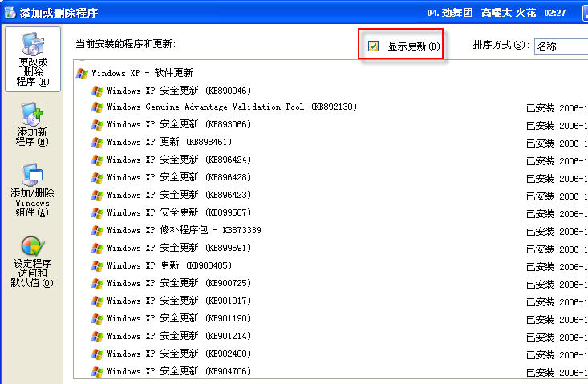588x384 pixels.
Task: Select Windows Genuine Advantage Validation Tool (KB892130)
Action: point(232,107)
